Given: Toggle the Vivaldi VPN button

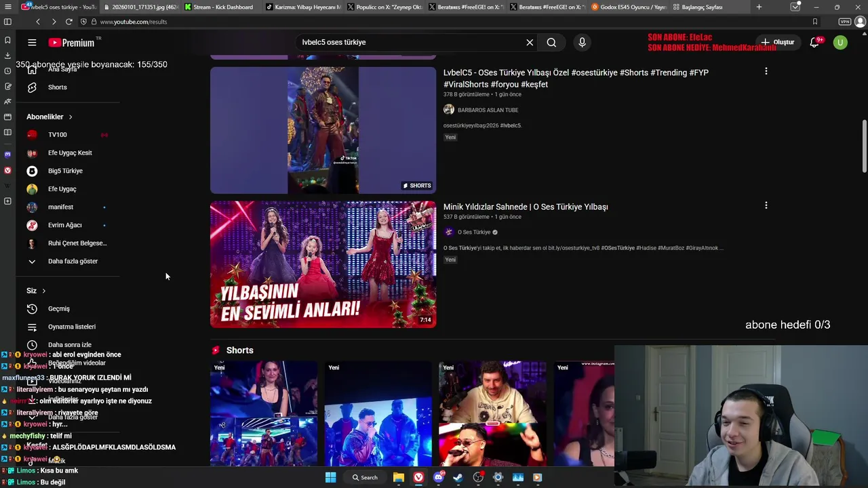Looking at the screenshot, I should pos(844,22).
